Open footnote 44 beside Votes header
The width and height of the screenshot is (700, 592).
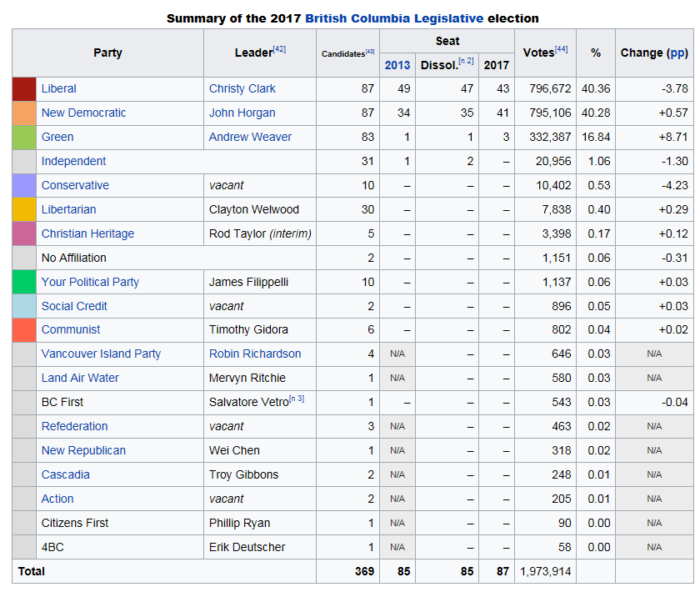click(x=561, y=48)
